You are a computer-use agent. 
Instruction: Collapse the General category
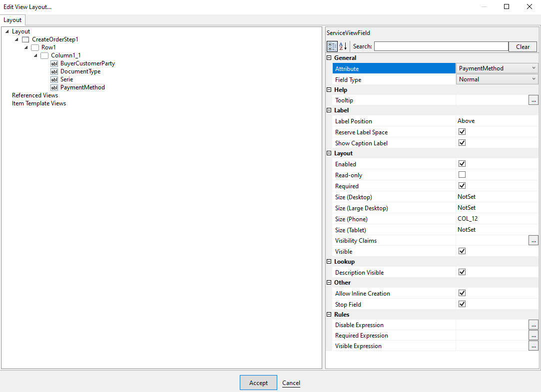(x=329, y=58)
